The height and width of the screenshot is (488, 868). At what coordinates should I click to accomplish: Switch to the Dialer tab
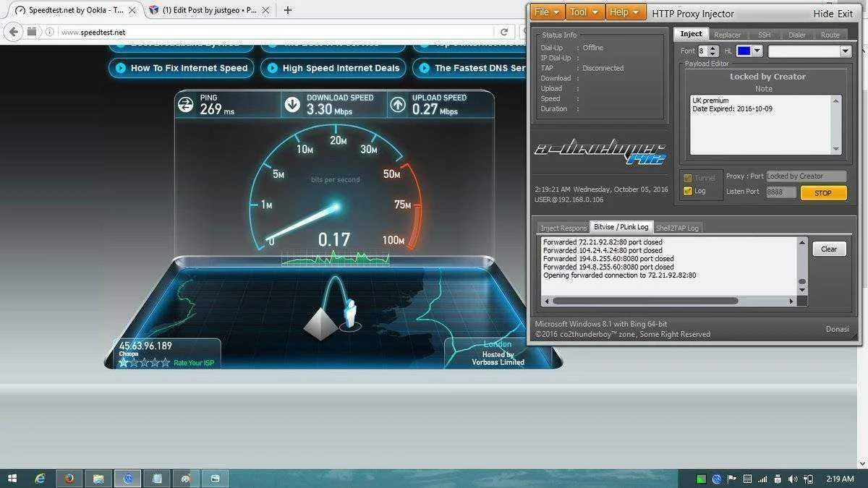tap(797, 35)
